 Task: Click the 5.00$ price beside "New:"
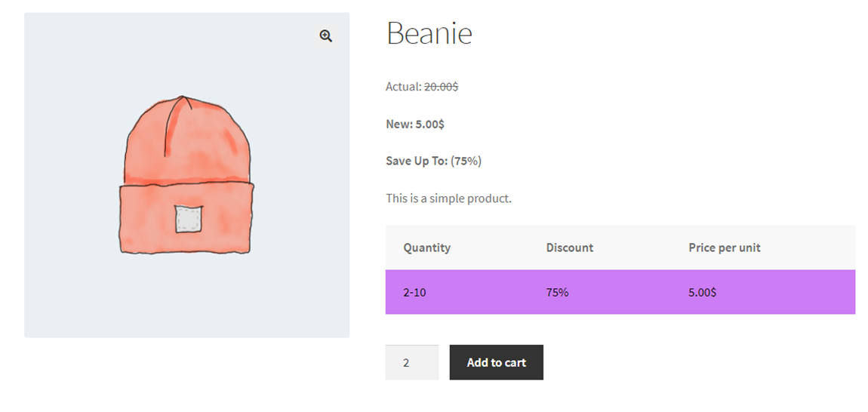pyautogui.click(x=429, y=124)
